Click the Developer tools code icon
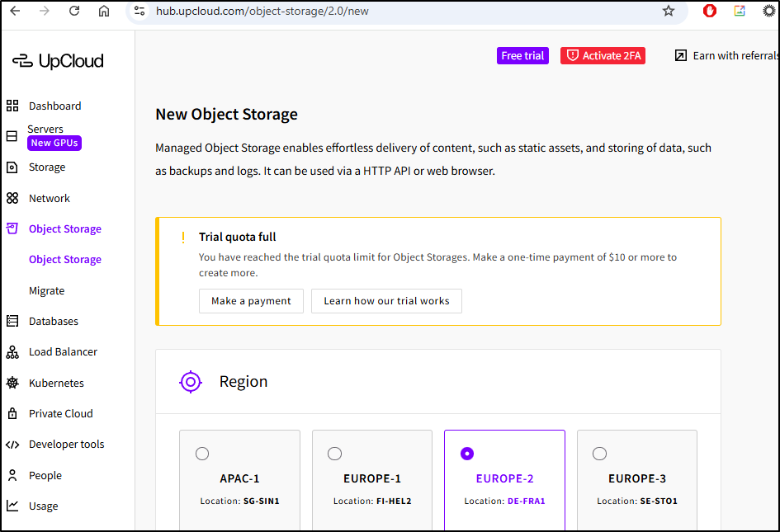The height and width of the screenshot is (532, 780). [12, 445]
